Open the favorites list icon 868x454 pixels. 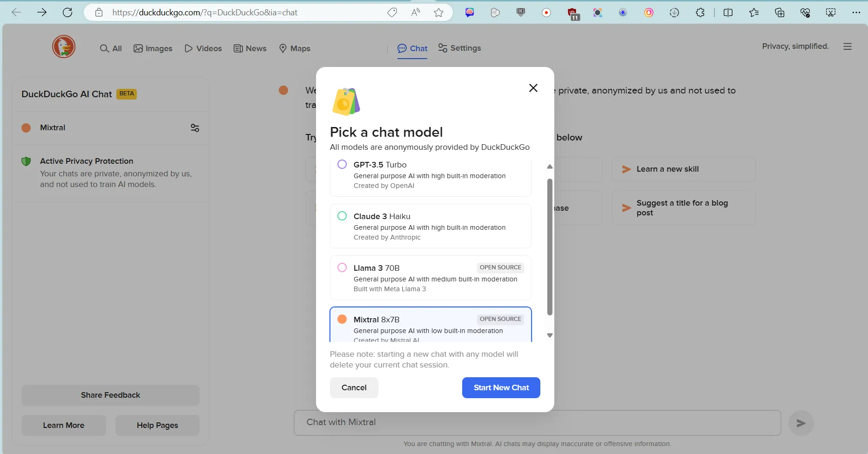[754, 13]
